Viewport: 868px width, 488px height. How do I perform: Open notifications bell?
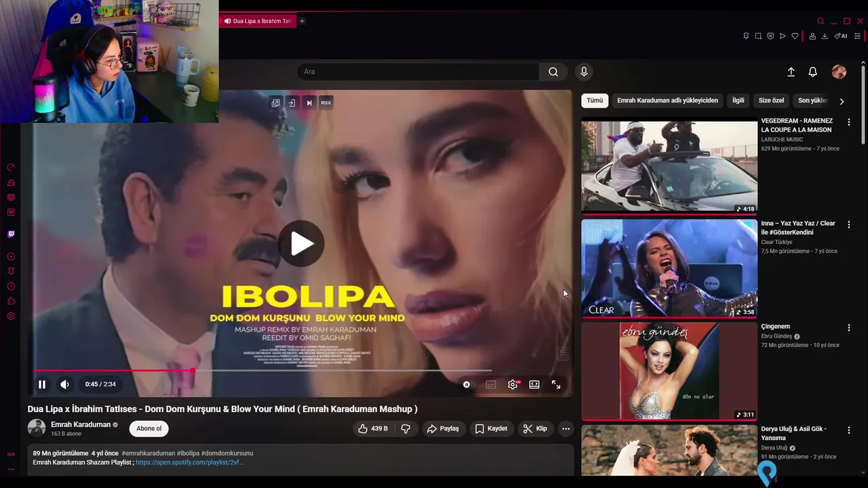(812, 72)
